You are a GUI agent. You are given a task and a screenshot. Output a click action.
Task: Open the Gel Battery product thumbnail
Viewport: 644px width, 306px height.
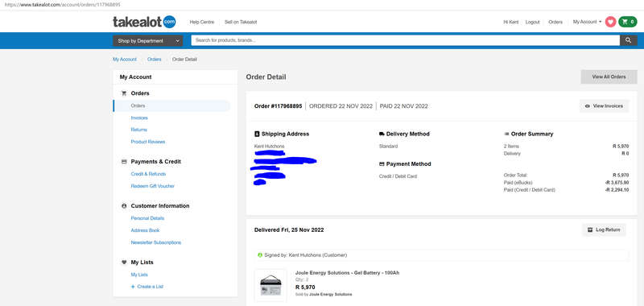270,285
